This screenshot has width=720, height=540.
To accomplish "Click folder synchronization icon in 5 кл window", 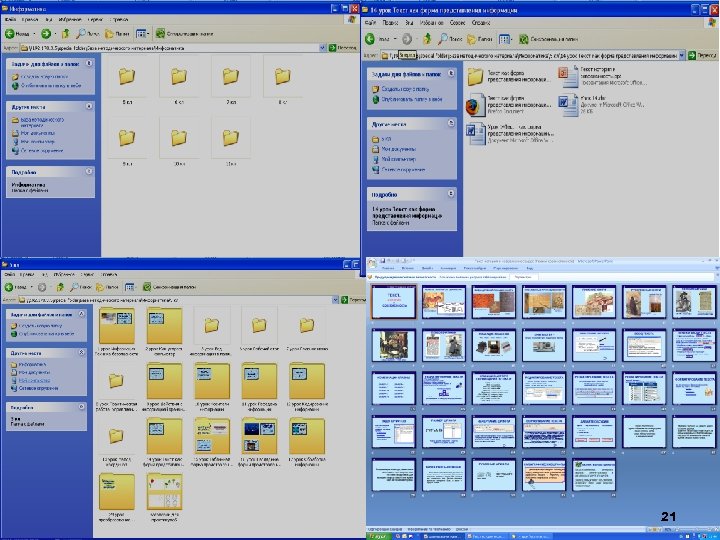I will [x=147, y=287].
